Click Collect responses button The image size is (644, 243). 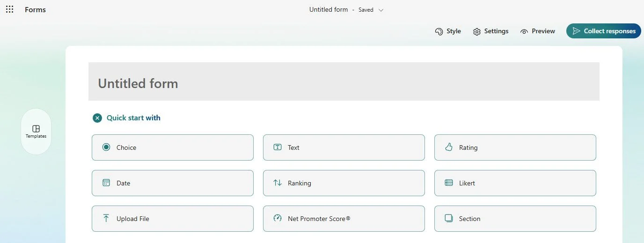tap(603, 31)
